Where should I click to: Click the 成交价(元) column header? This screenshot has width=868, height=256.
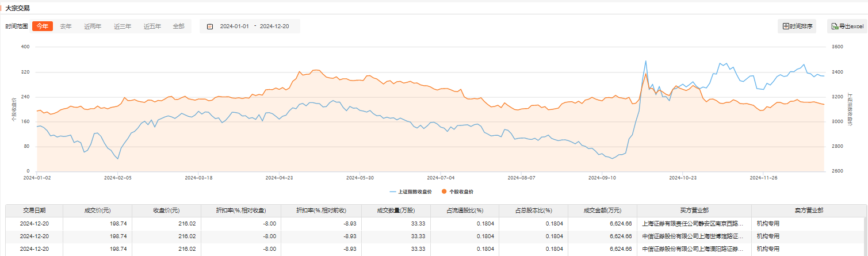point(98,211)
